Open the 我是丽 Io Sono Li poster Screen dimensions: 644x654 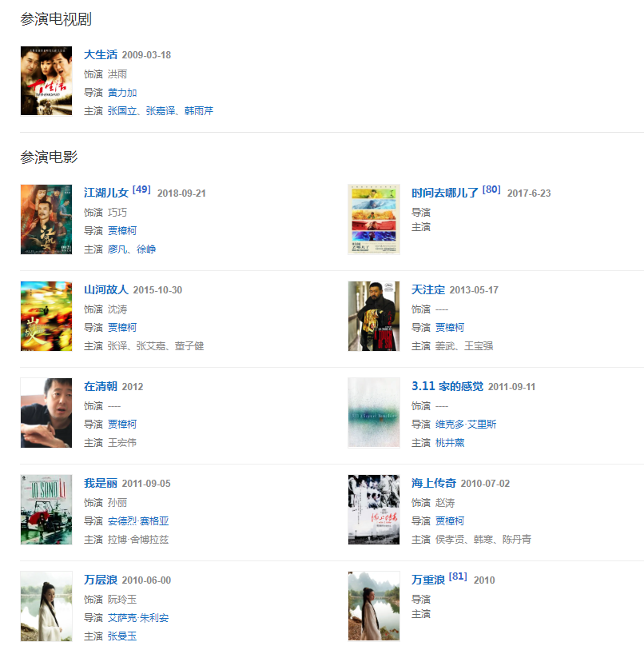(46, 509)
